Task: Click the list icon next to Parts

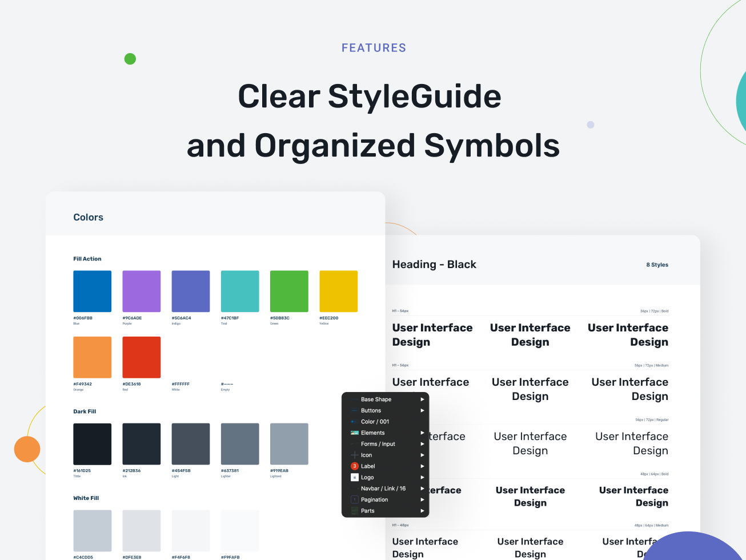Action: [x=354, y=510]
